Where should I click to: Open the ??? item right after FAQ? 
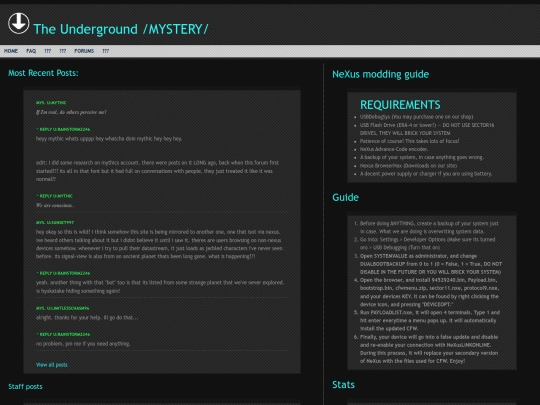pyautogui.click(x=48, y=51)
